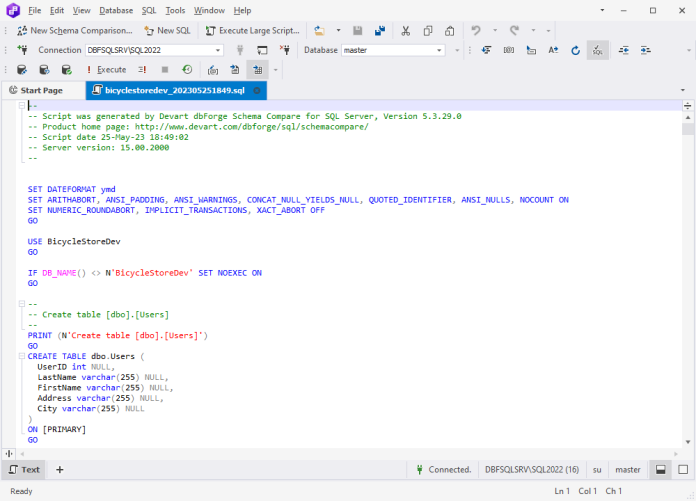The height and width of the screenshot is (501, 696).
Task: Click the Format Document icon
Action: (x=486, y=50)
